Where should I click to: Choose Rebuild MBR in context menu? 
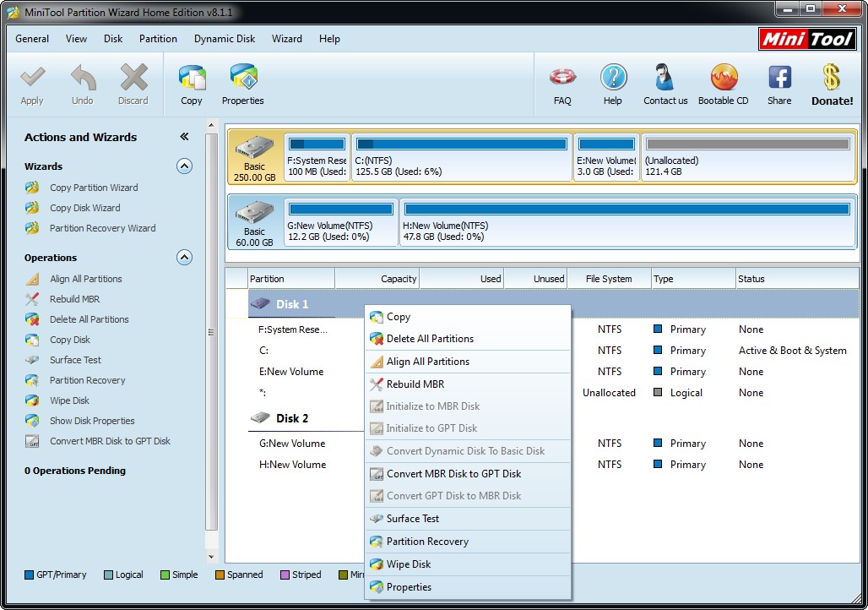[x=468, y=384]
